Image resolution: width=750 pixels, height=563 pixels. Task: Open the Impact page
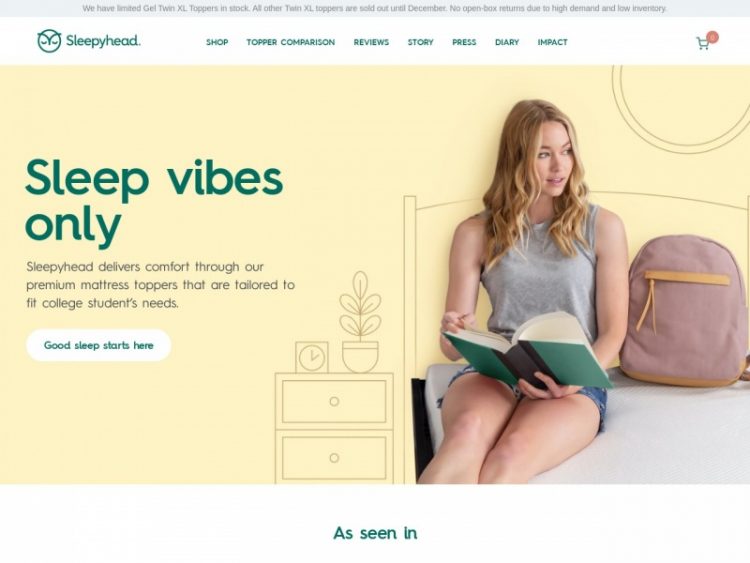[x=552, y=42]
